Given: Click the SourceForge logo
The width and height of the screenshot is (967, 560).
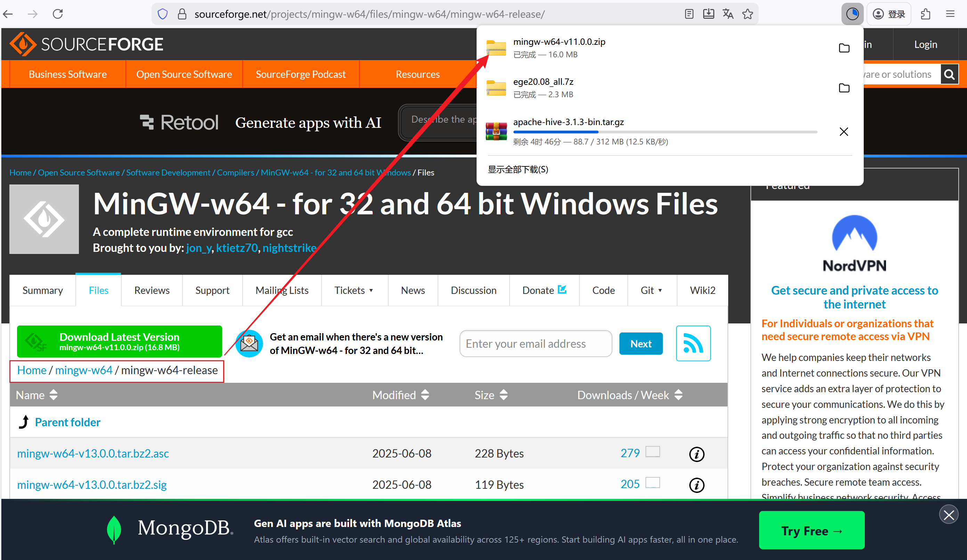Looking at the screenshot, I should (x=86, y=44).
